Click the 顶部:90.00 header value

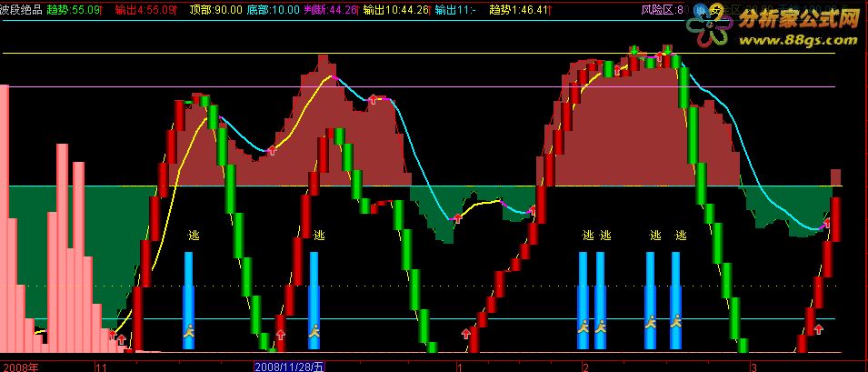(216, 9)
